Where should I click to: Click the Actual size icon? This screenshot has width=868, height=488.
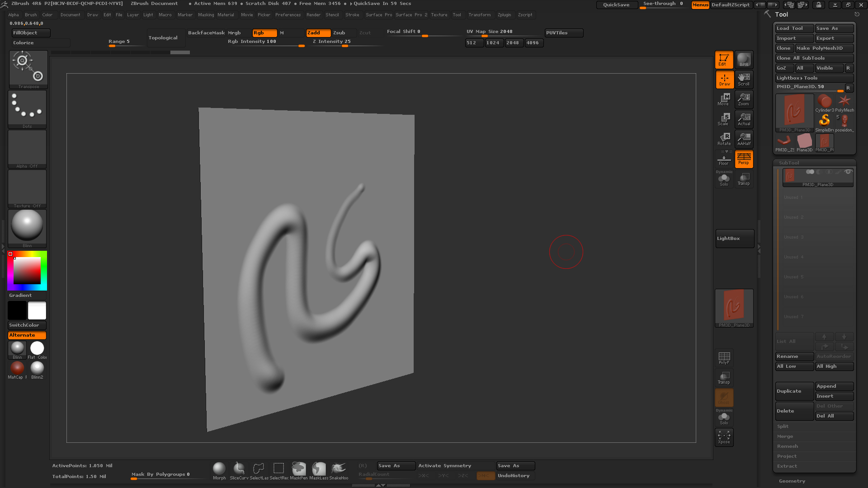click(x=744, y=119)
